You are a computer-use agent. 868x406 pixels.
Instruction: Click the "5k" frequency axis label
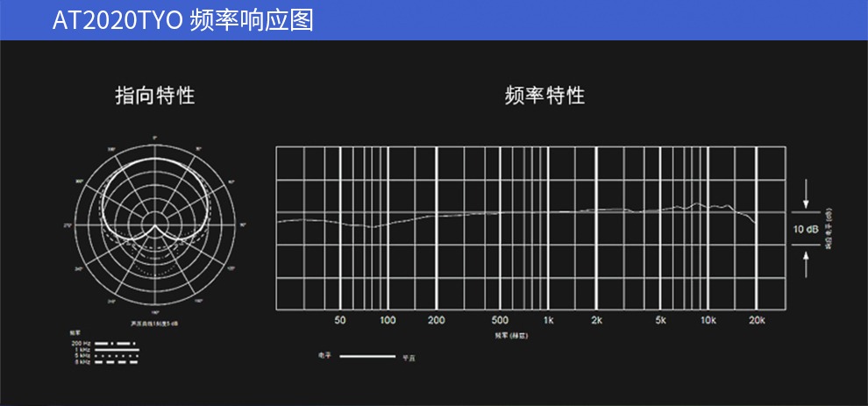point(660,320)
